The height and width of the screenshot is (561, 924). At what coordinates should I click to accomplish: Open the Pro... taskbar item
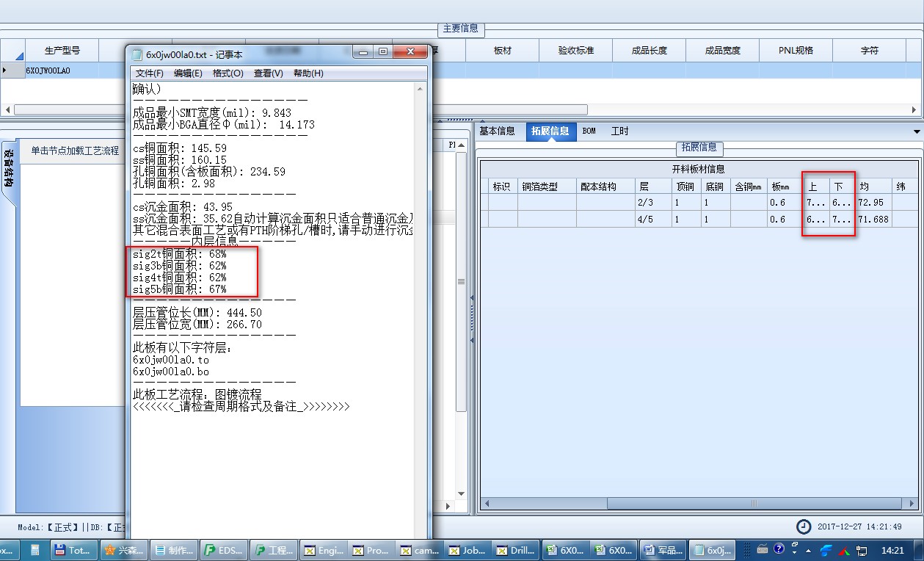[371, 550]
